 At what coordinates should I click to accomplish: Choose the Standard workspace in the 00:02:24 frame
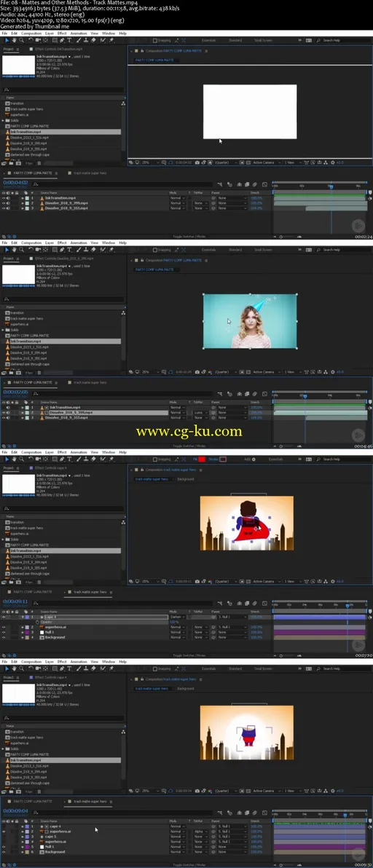pos(235,40)
